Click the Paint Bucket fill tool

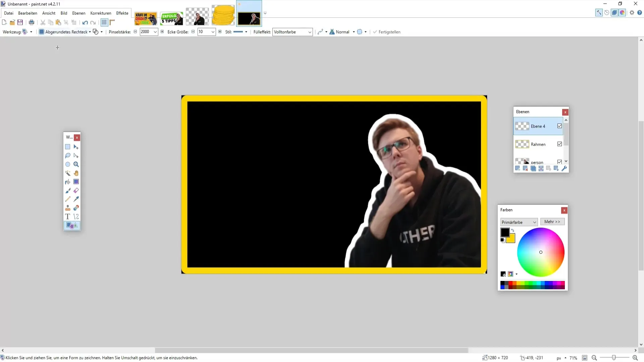68,182
